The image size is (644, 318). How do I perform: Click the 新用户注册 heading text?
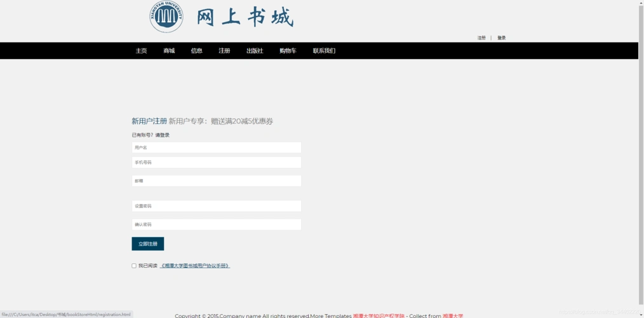[x=149, y=121]
